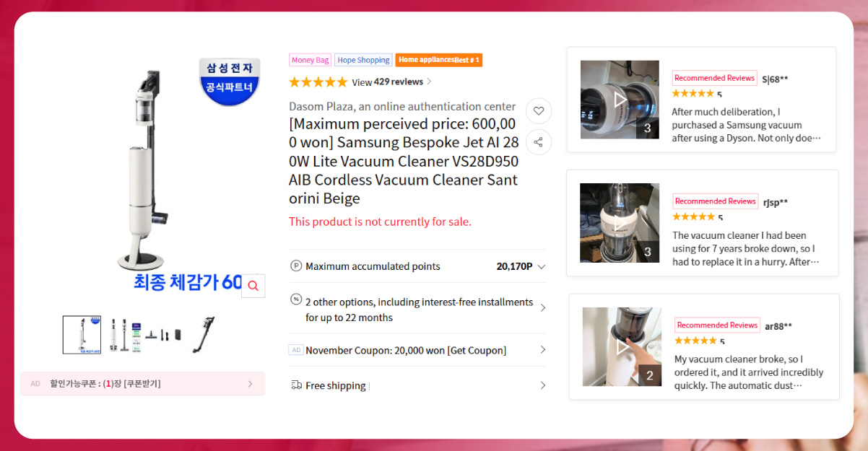This screenshot has height=451, width=868.
Task: Click the heart wishlist icon
Action: click(538, 111)
